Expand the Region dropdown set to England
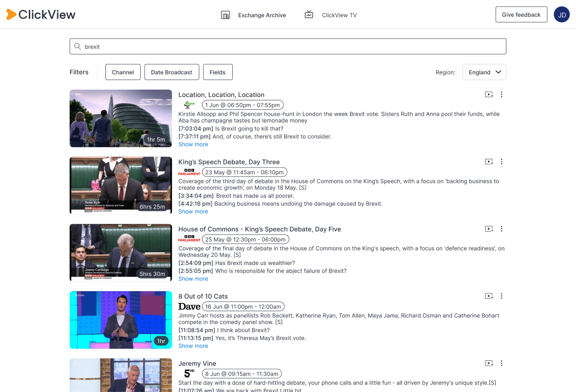Viewport: 576px width, 392px height. click(484, 72)
